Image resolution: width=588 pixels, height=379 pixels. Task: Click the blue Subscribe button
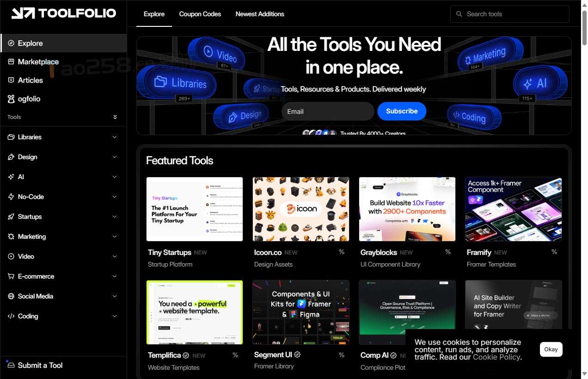pyautogui.click(x=402, y=111)
